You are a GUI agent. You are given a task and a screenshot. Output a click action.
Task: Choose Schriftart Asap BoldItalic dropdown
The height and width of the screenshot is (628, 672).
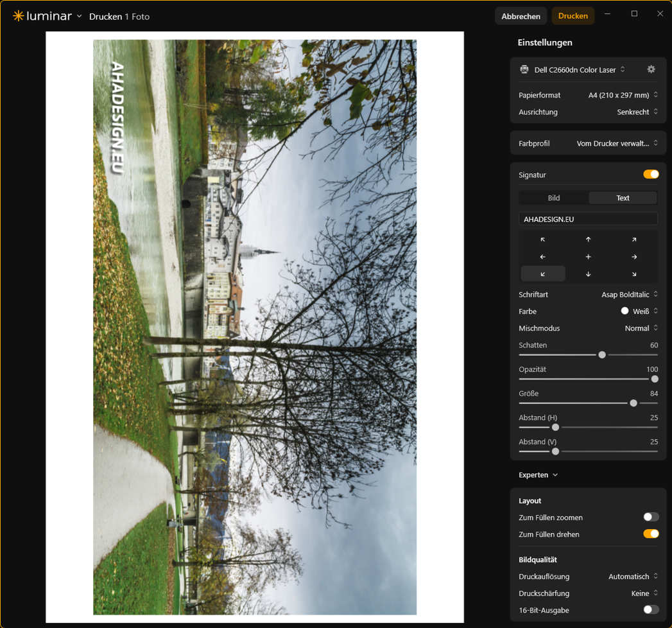point(629,295)
